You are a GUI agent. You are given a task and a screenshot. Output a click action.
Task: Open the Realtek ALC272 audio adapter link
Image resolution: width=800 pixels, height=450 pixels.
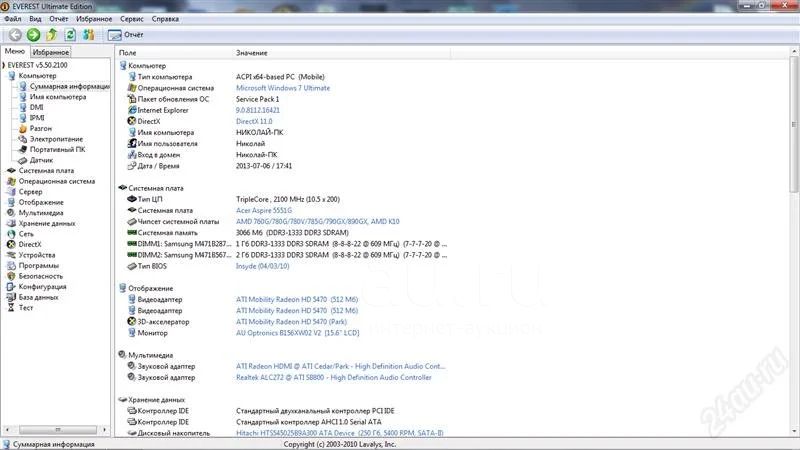[x=334, y=378]
